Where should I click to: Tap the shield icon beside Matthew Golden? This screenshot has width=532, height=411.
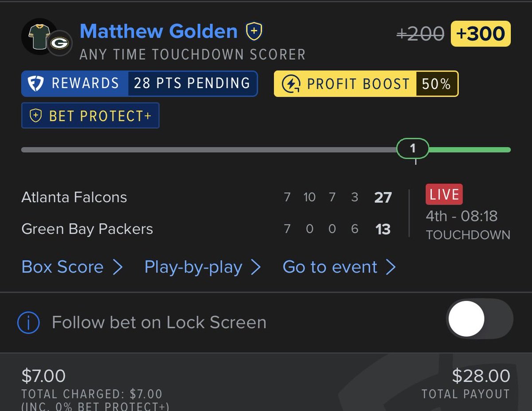tap(254, 31)
